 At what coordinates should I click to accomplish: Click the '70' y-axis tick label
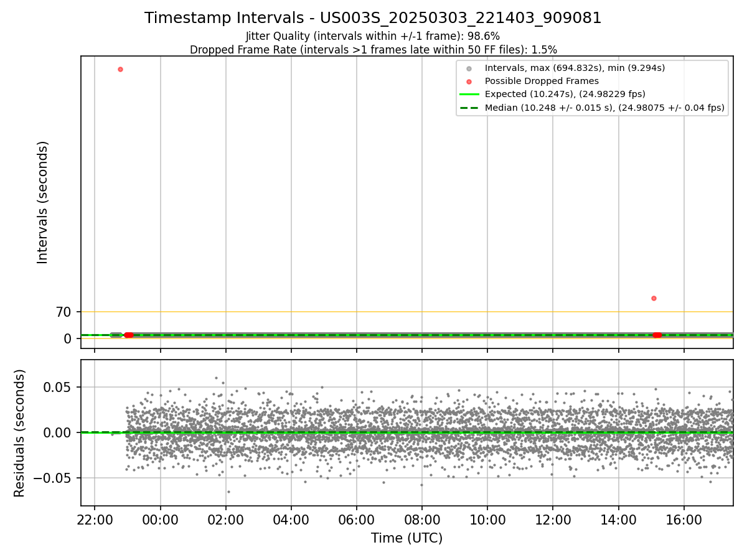(64, 312)
